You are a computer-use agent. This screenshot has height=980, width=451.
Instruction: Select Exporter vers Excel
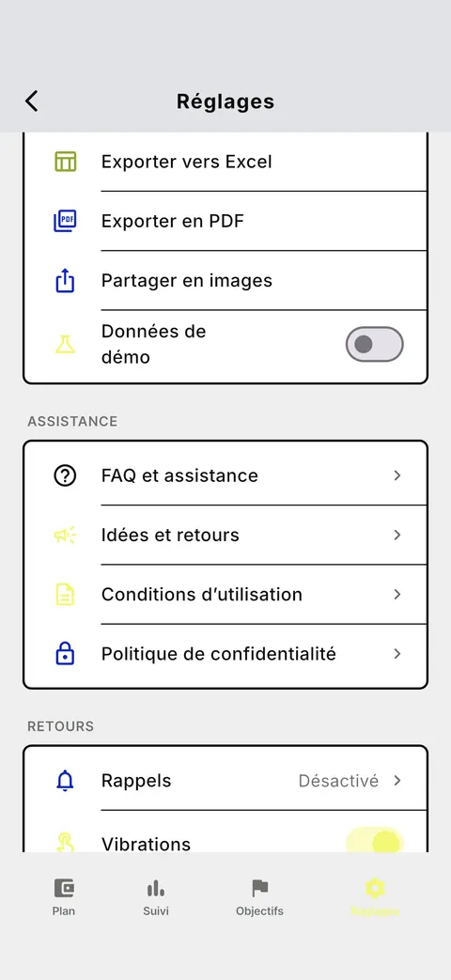point(225,162)
